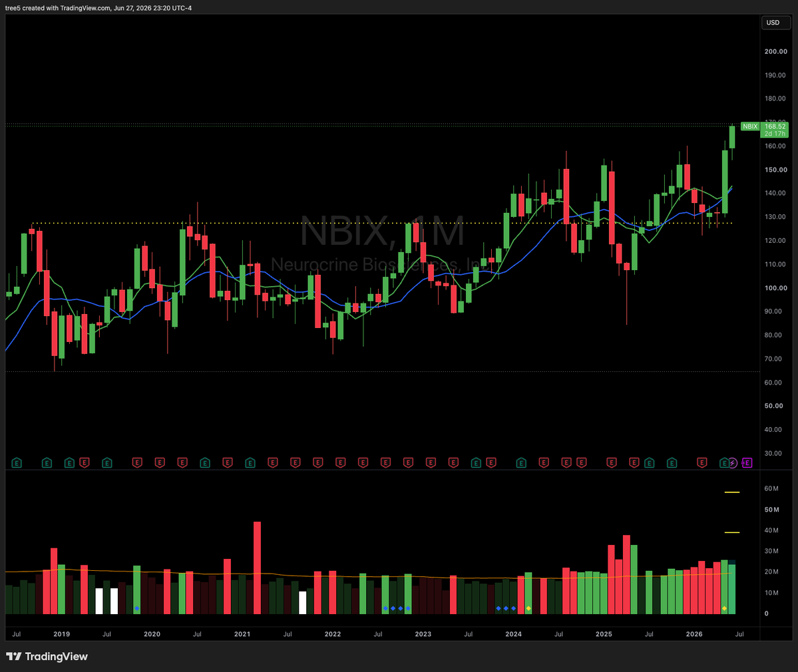The width and height of the screenshot is (798, 672).
Task: Click the 30.00 price axis label
Action: 773,453
